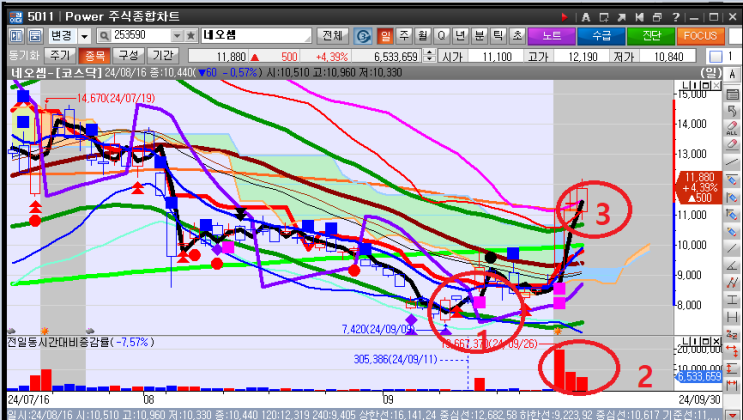This screenshot has width=743, height=420.
Task: Select the trend line drawing tool
Action: [732, 163]
